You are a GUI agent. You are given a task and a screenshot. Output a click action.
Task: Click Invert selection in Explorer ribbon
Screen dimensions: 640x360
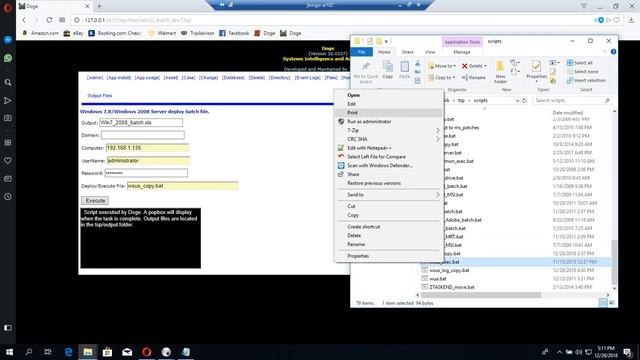pyautogui.click(x=586, y=80)
